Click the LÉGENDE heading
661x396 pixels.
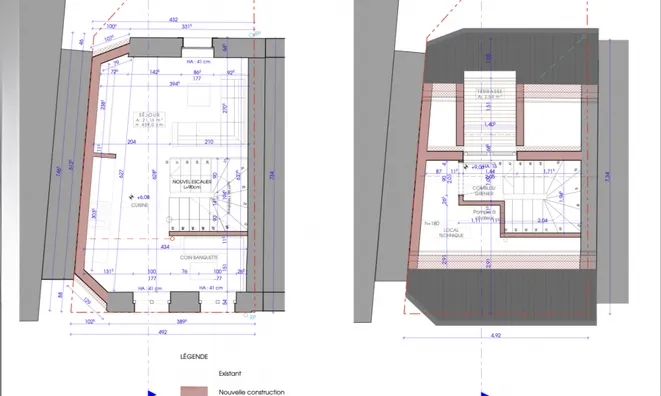(x=194, y=357)
